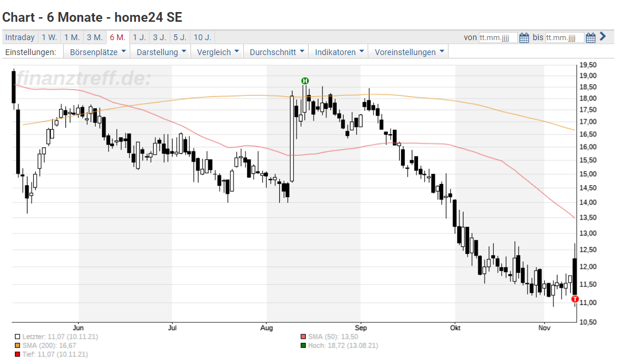This screenshot has height=364, width=620.
Task: Click the 12,00 price axis label
Action: click(588, 267)
